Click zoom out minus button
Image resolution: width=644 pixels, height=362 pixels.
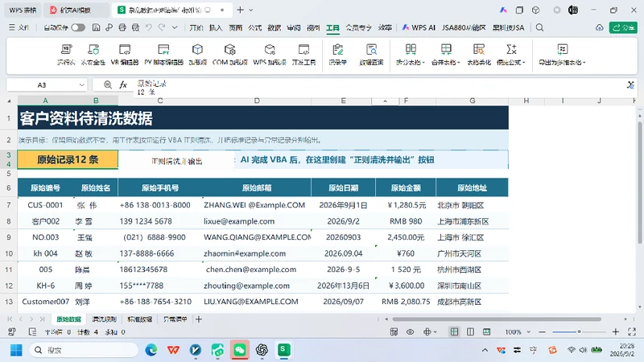click(x=542, y=331)
